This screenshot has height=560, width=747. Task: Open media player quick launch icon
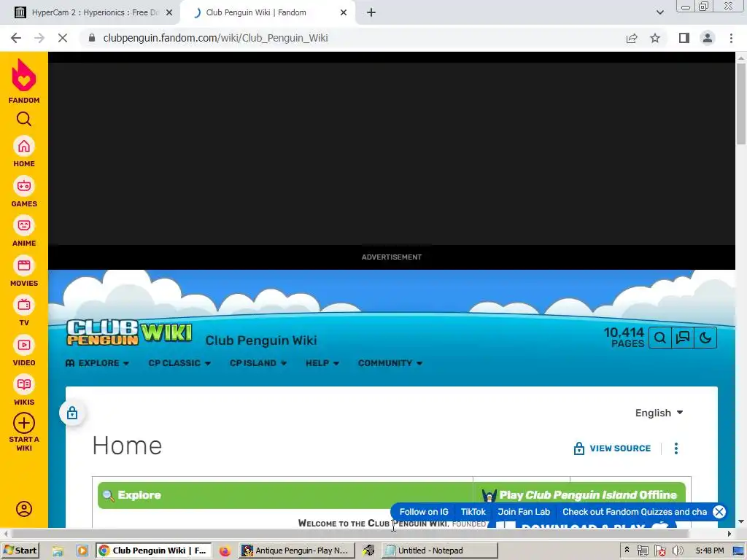tap(82, 551)
